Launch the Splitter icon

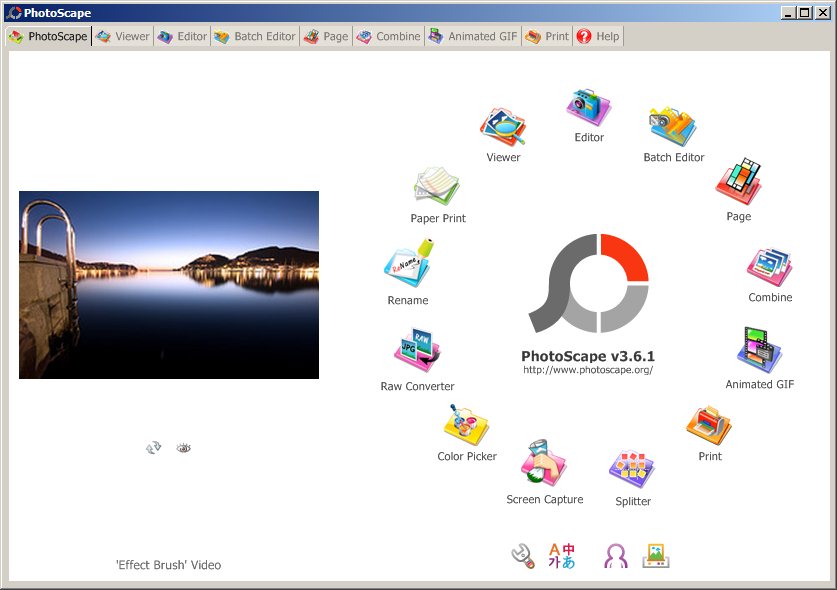pos(632,470)
